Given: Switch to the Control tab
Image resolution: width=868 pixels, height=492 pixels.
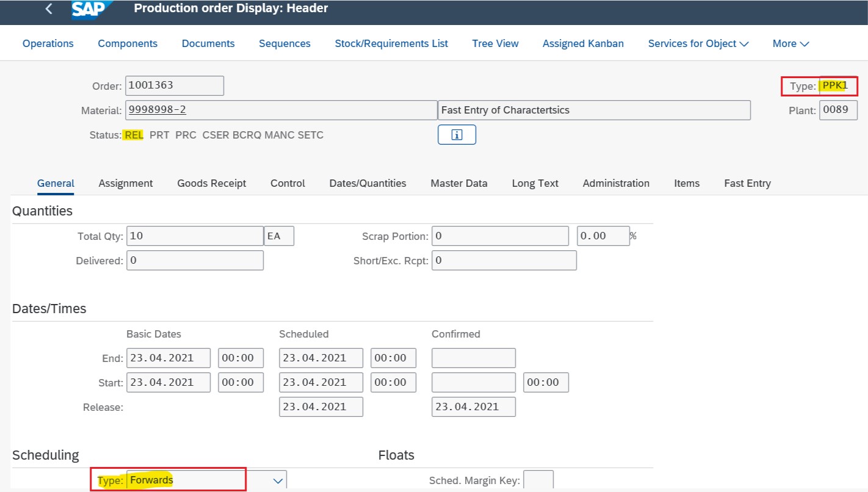Looking at the screenshot, I should 288,183.
